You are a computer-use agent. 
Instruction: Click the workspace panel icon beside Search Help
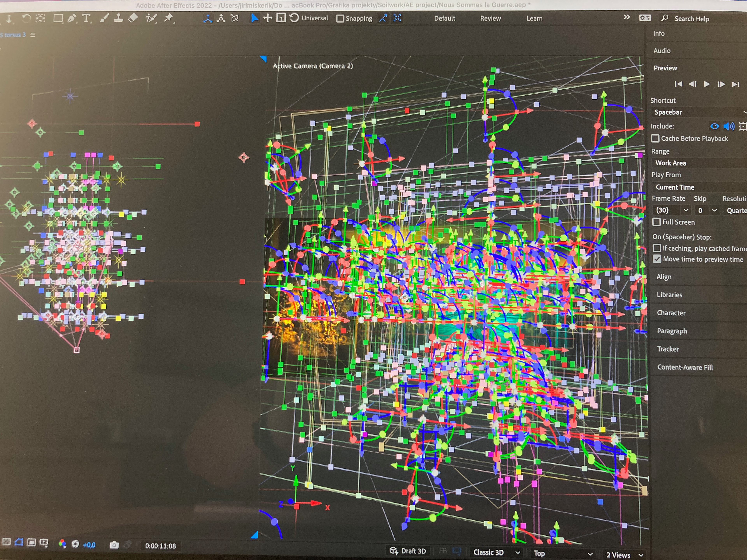tap(645, 18)
